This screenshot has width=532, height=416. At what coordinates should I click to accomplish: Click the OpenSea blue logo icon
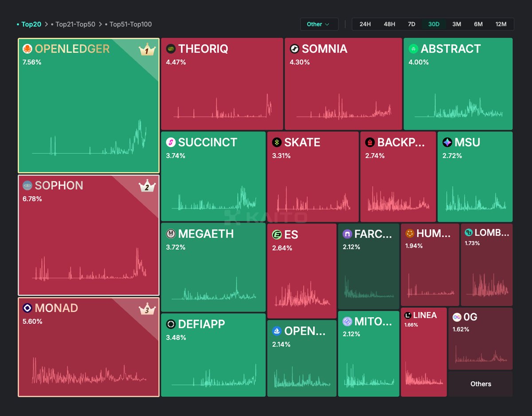[x=277, y=331]
